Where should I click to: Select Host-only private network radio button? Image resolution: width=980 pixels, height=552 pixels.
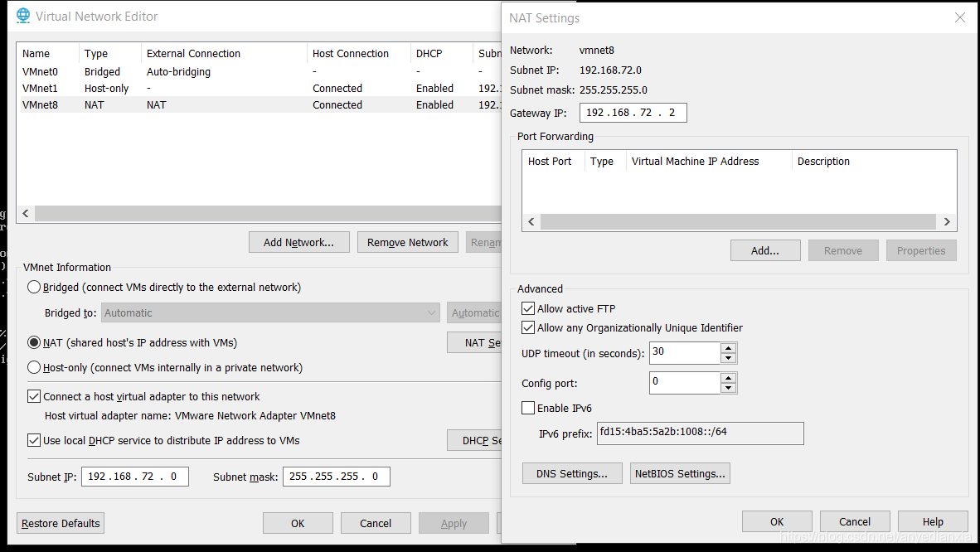[34, 367]
